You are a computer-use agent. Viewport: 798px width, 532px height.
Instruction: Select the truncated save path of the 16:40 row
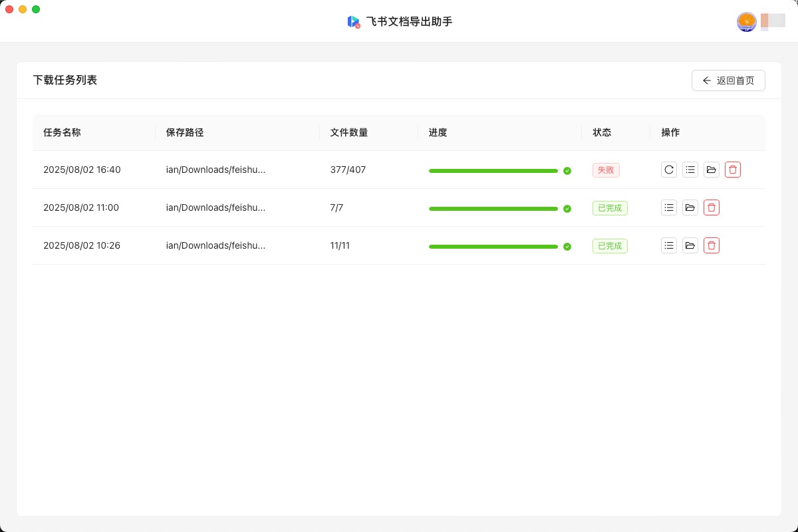(215, 170)
